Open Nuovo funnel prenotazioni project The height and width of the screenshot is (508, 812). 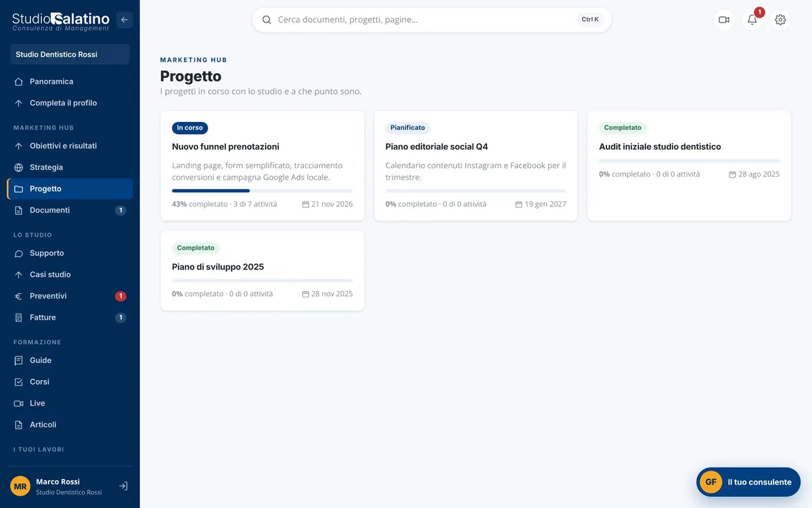click(263, 166)
